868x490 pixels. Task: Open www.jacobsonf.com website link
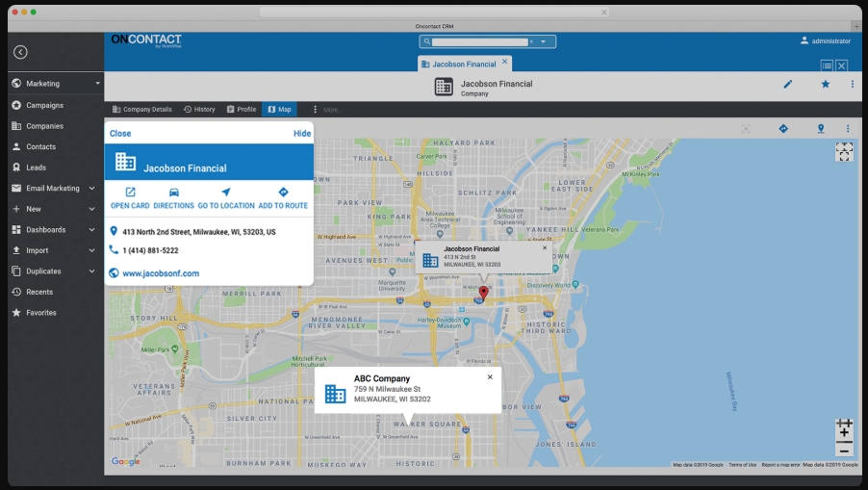(161, 273)
